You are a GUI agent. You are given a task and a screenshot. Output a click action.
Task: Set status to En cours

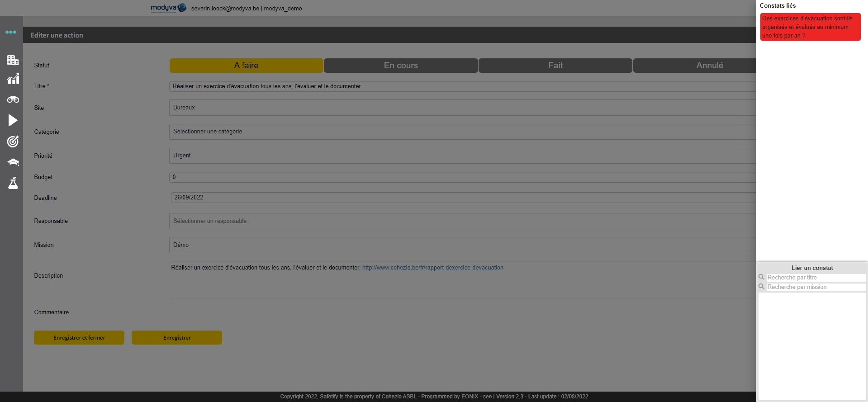point(401,66)
